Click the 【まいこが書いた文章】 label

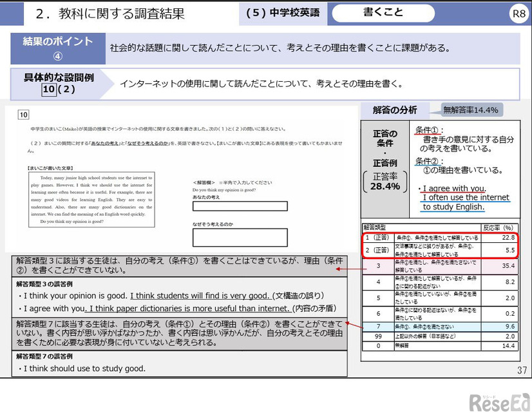tap(50, 168)
